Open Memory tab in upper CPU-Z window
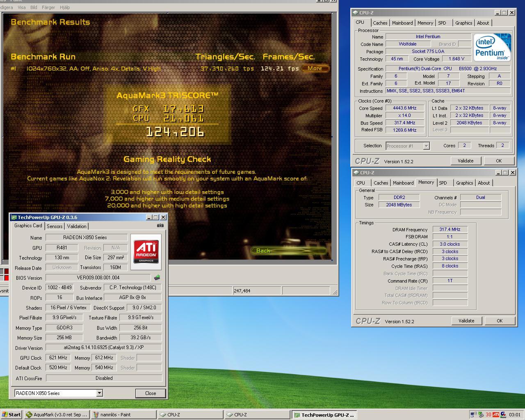 (x=425, y=23)
